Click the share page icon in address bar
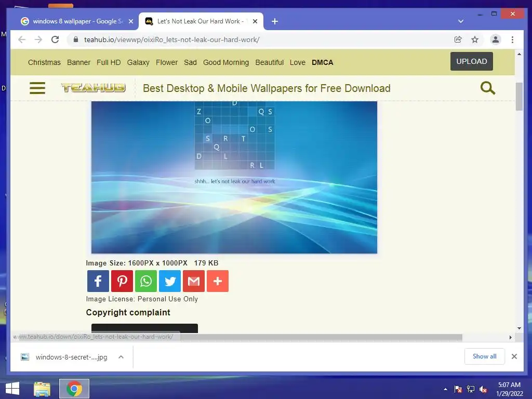The height and width of the screenshot is (399, 532). (458, 39)
